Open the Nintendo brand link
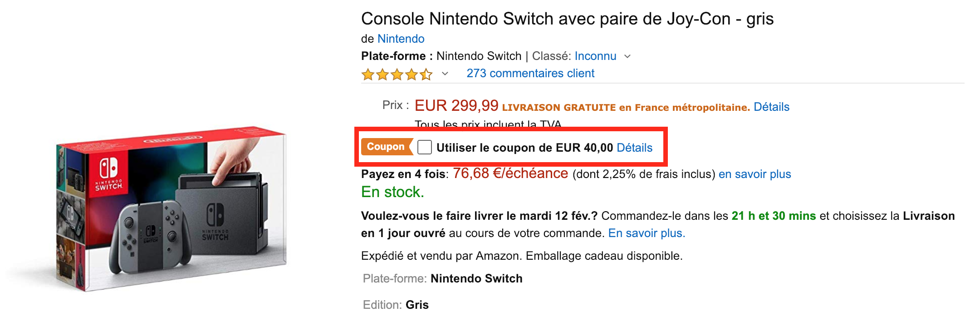This screenshot has height=317, width=980. pos(401,39)
